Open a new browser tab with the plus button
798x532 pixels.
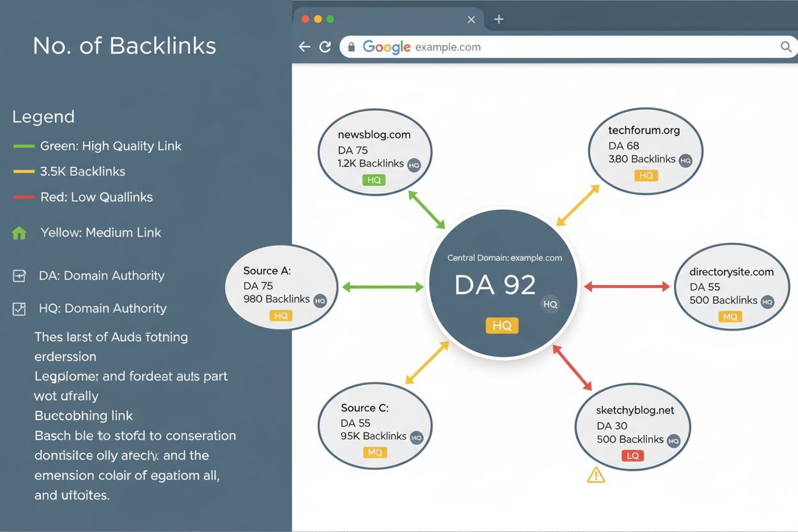pyautogui.click(x=498, y=19)
